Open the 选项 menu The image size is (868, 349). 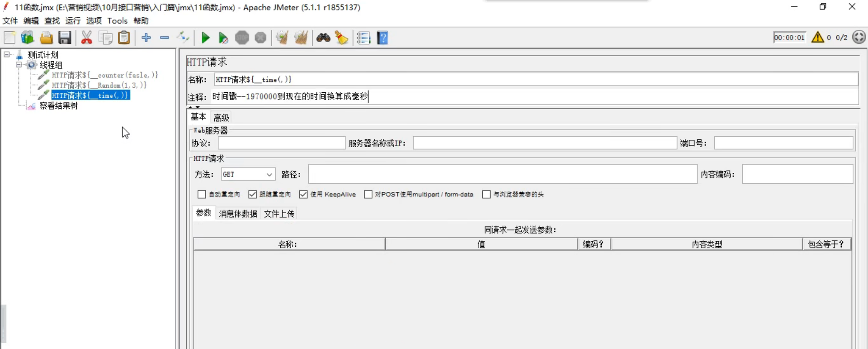[x=94, y=21]
